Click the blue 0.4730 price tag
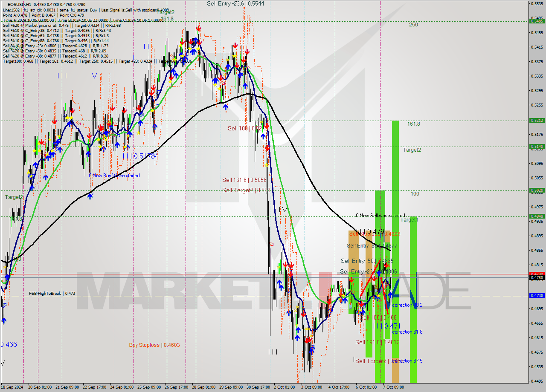Viewport: 546px width, 392px height. pyautogui.click(x=537, y=295)
